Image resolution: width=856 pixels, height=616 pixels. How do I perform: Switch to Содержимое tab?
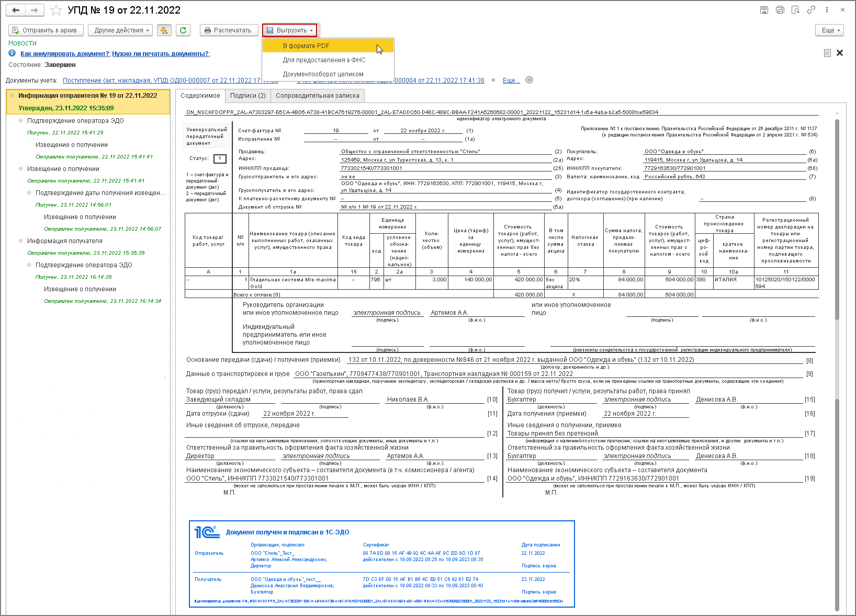[200, 96]
